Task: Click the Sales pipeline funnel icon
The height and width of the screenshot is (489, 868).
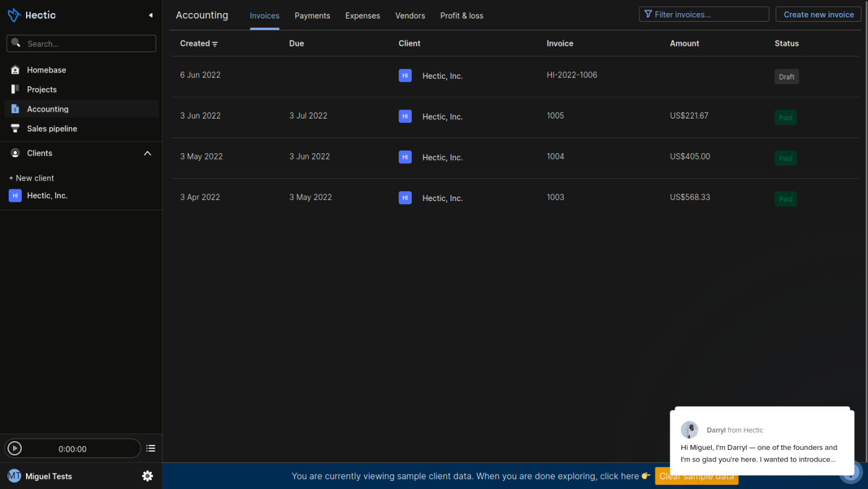Action: click(x=15, y=128)
